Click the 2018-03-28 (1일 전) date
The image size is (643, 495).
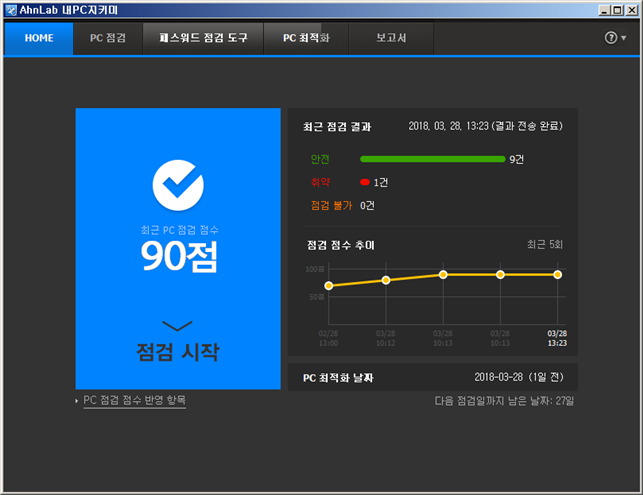pyautogui.click(x=519, y=377)
